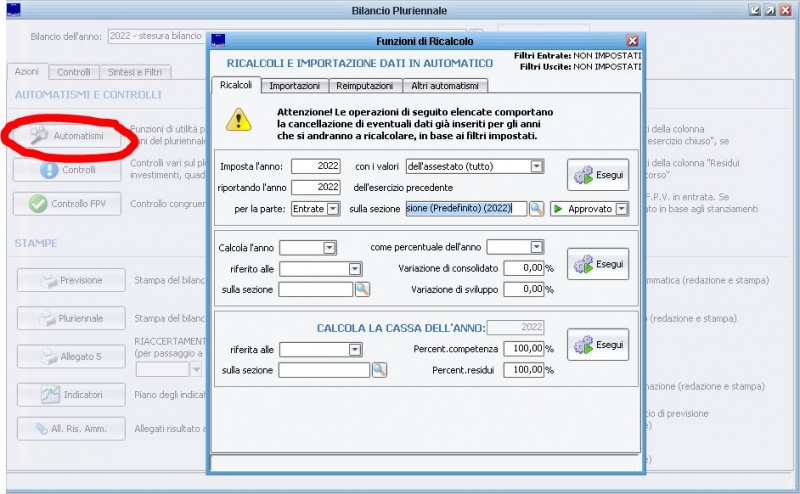Expand the Approvato dropdown arrow

coord(622,209)
